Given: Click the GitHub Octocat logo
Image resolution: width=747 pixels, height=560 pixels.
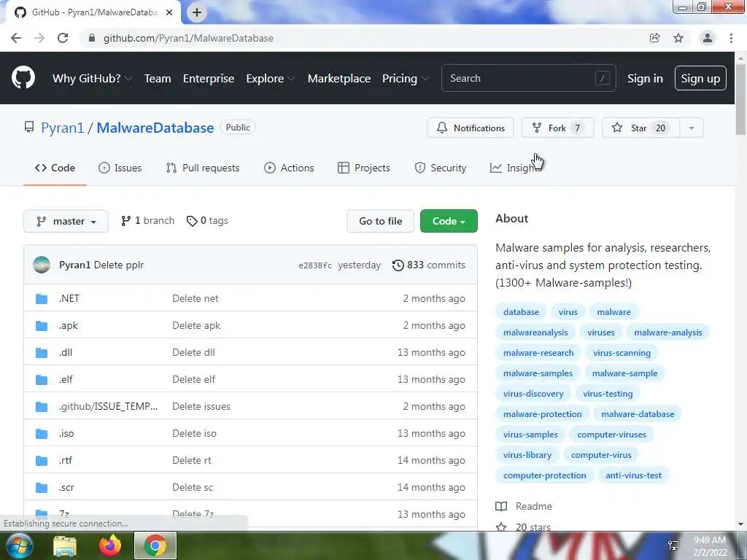Looking at the screenshot, I should [x=23, y=77].
